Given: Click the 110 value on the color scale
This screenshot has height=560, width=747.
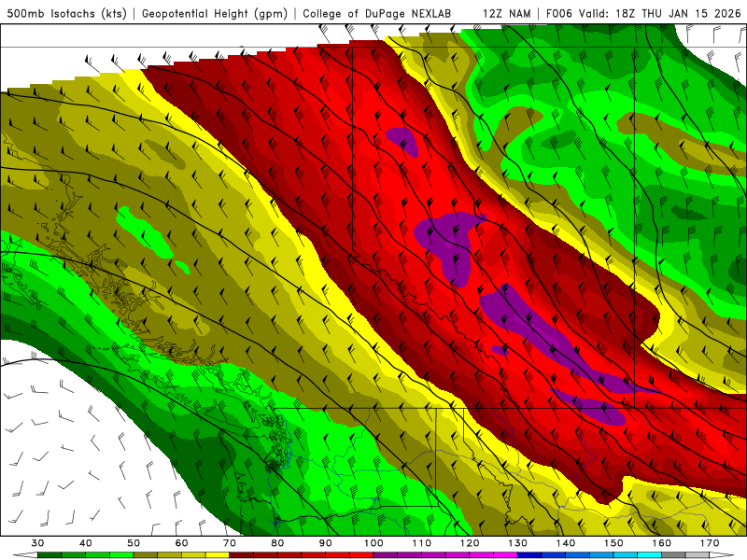Looking at the screenshot, I should pos(422,543).
